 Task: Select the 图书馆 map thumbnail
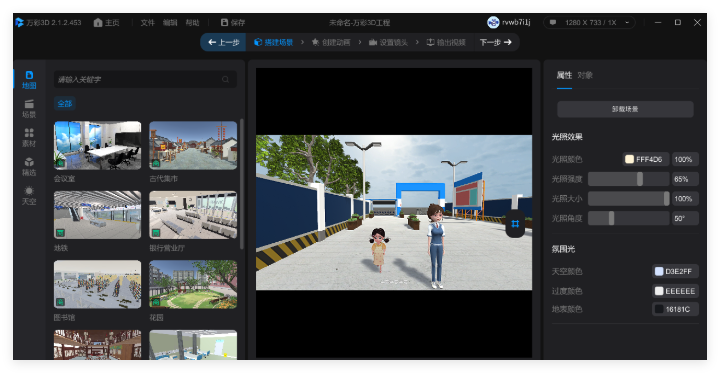[x=97, y=284]
